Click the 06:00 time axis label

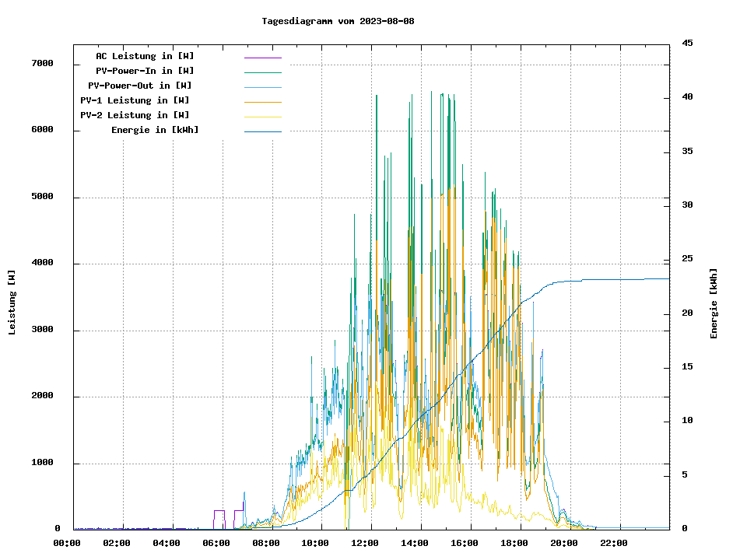pyautogui.click(x=216, y=543)
